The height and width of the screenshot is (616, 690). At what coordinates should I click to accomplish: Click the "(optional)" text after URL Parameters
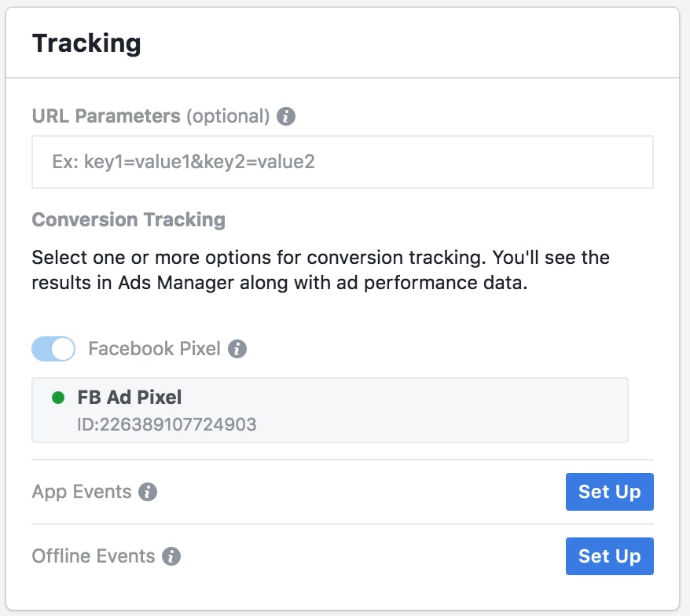point(228,116)
